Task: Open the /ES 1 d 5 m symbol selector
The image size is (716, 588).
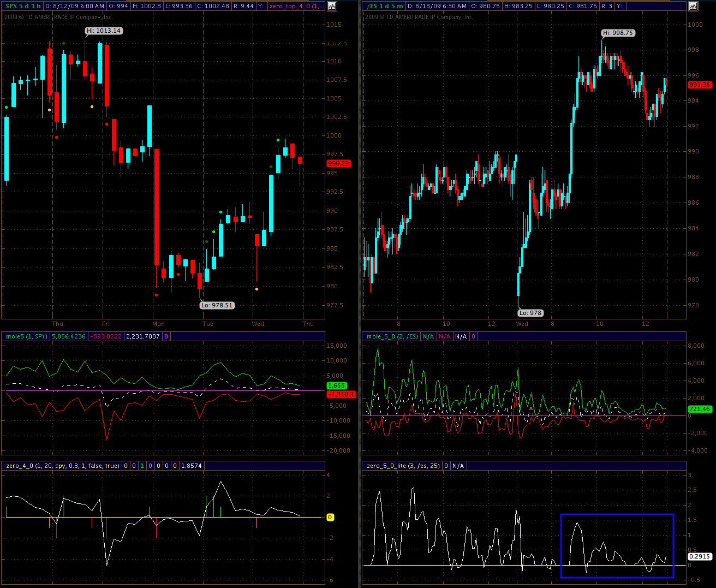Action: coord(385,6)
